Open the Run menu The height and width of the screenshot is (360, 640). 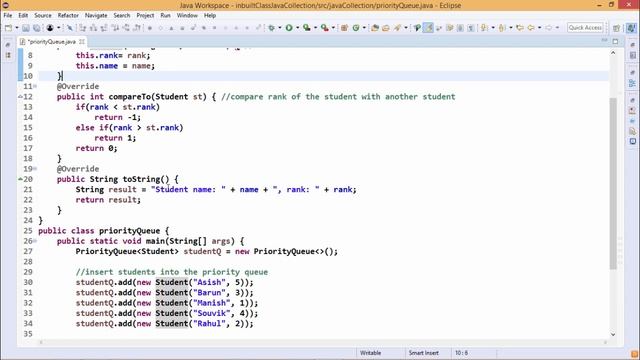(165, 15)
